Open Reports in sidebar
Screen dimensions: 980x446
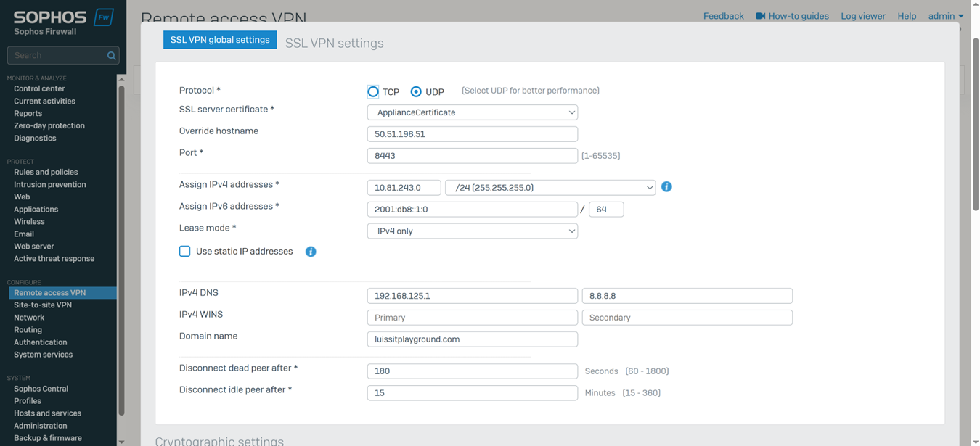tap(28, 114)
